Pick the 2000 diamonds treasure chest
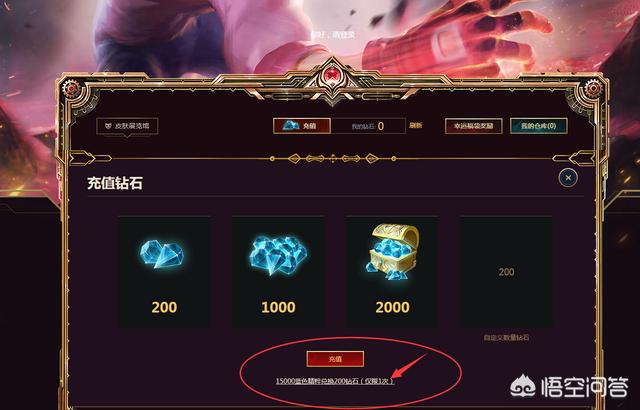 [393, 252]
